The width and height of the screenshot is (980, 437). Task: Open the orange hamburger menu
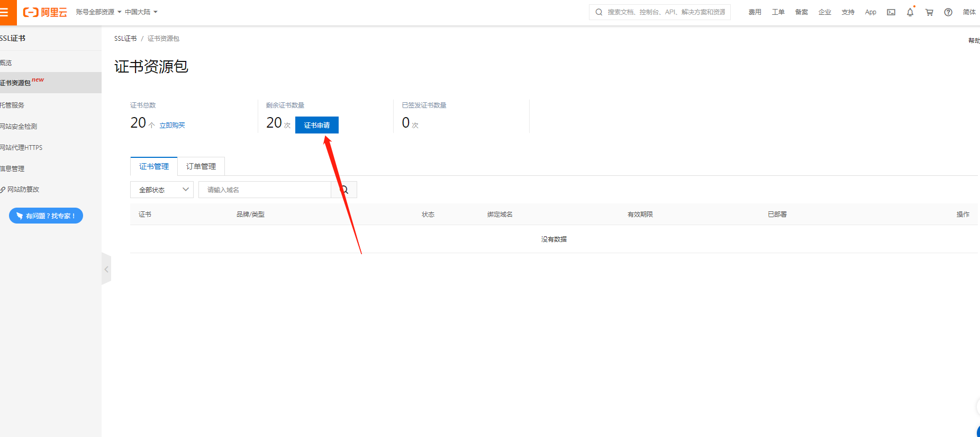point(5,12)
